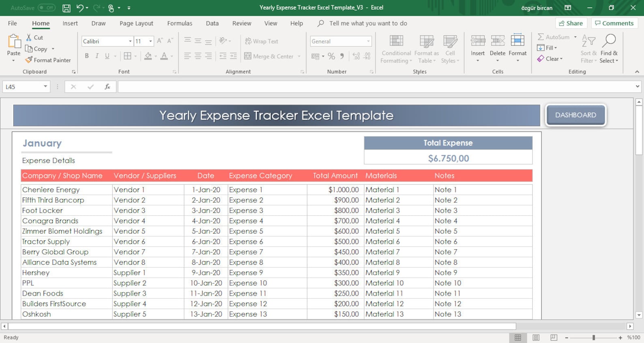Click AutoSum button

(554, 37)
